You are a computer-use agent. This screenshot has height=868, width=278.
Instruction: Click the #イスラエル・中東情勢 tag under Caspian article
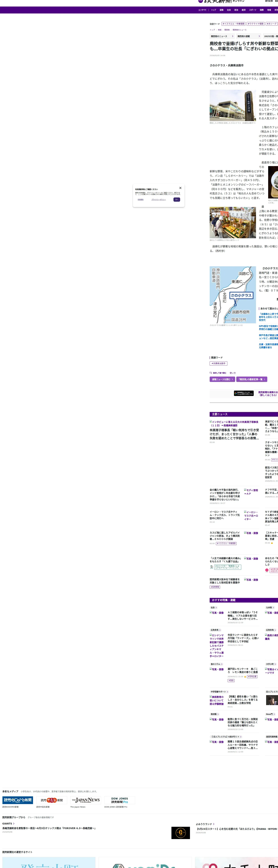point(226,544)
